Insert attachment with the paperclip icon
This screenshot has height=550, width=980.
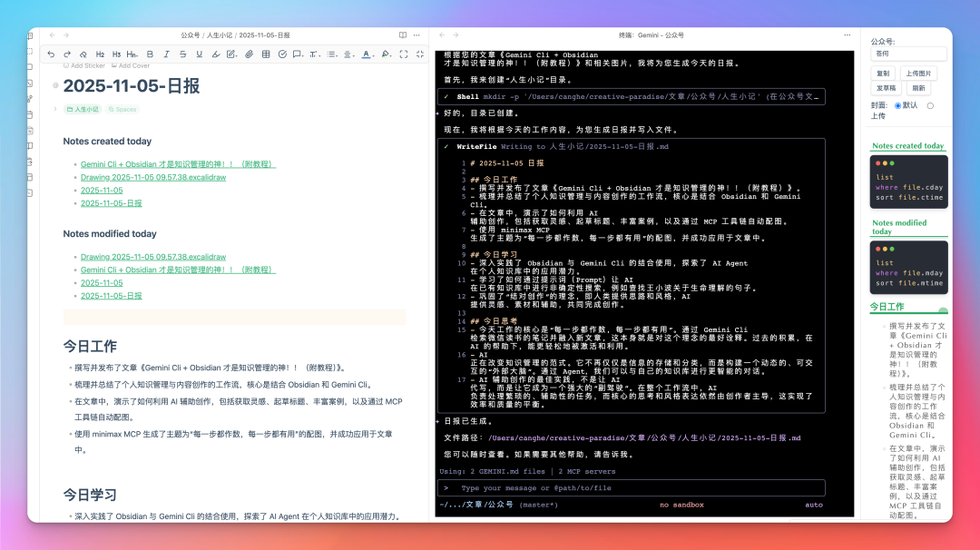[x=249, y=54]
